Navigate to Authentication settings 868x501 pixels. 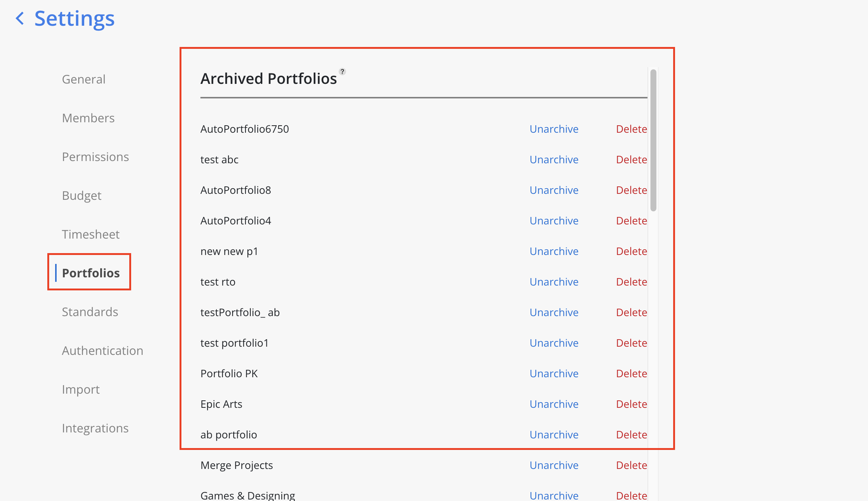102,351
